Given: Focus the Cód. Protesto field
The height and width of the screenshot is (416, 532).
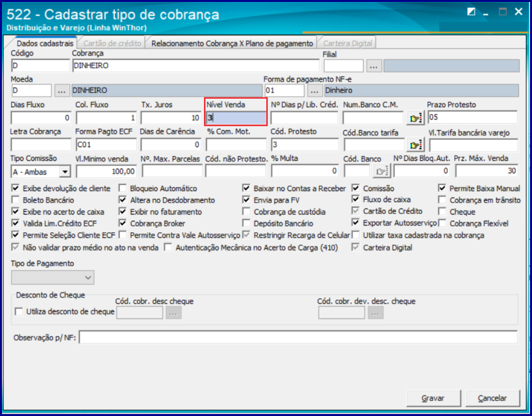Looking at the screenshot, I should [x=305, y=145].
